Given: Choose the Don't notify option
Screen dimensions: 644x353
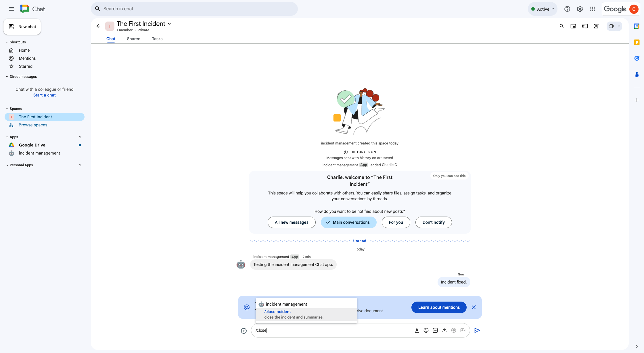Looking at the screenshot, I should pos(434,222).
